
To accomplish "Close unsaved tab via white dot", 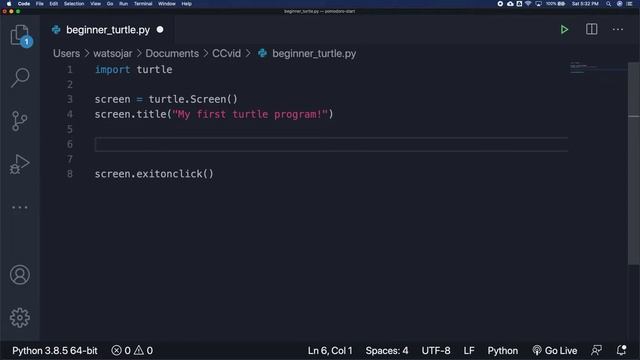I will [160, 29].
